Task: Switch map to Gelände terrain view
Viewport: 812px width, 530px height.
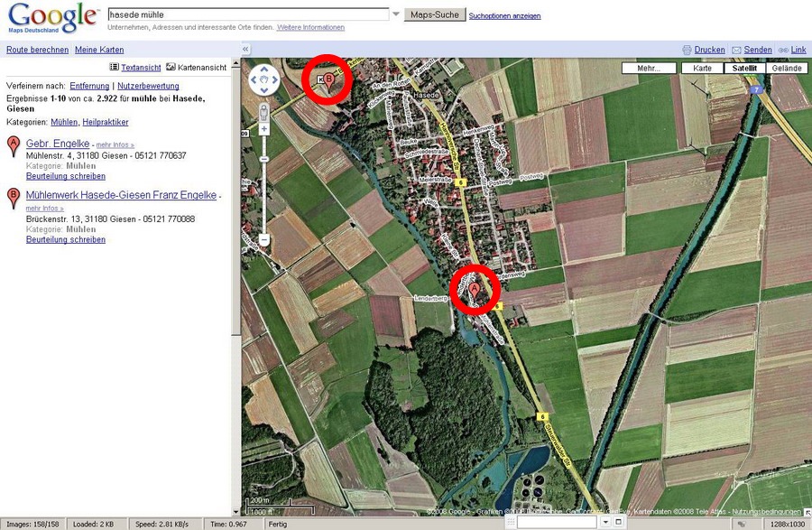Action: (x=787, y=68)
